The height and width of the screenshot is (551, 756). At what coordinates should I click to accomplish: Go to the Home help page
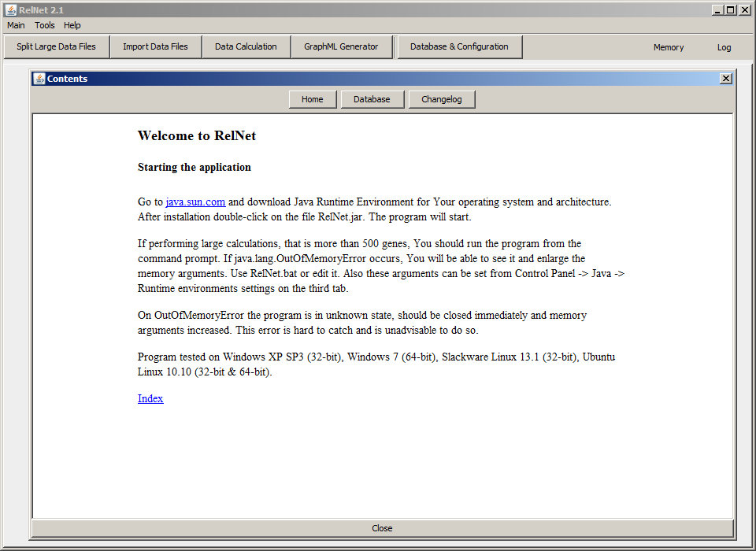(x=313, y=99)
